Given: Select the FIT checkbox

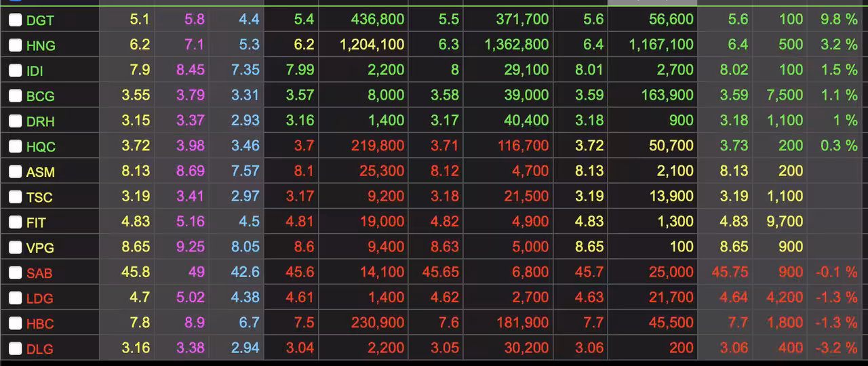Looking at the screenshot, I should 15,222.
